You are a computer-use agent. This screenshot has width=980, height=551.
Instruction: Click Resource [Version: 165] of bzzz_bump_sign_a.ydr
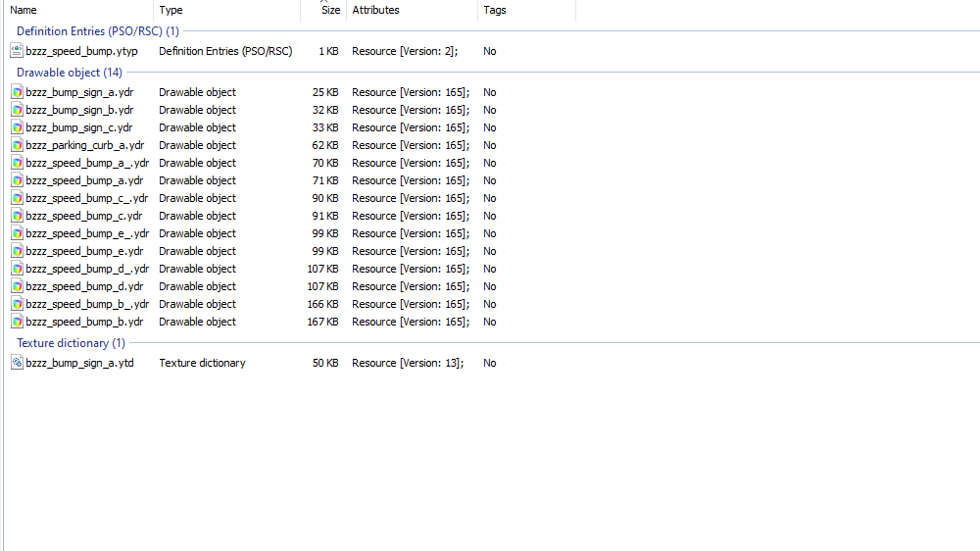(x=411, y=92)
